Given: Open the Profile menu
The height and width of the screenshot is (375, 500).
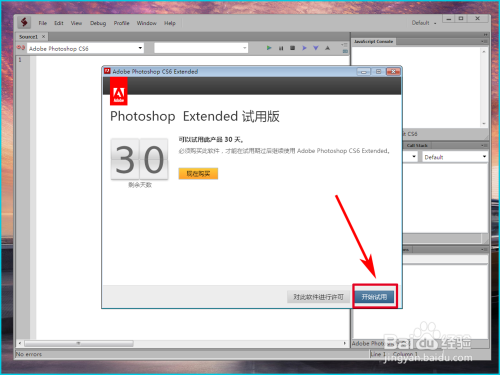Looking at the screenshot, I should [121, 23].
